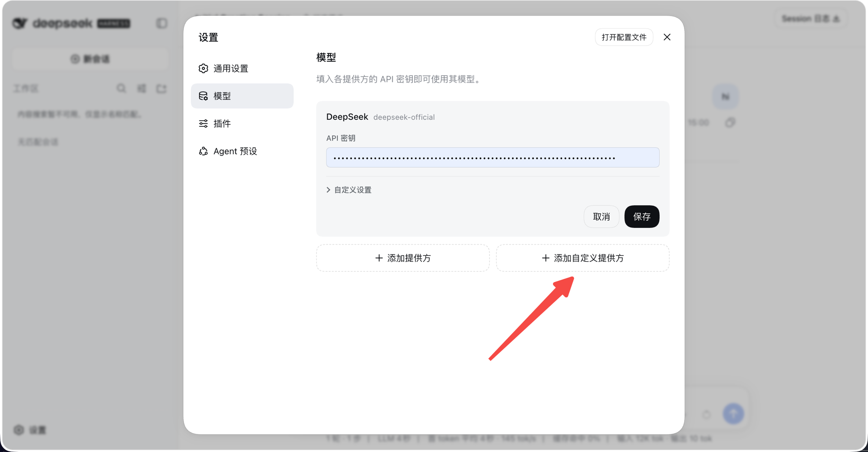Click the new folder icon in workspace sidebar
Image resolution: width=868 pixels, height=452 pixels.
pos(161,89)
